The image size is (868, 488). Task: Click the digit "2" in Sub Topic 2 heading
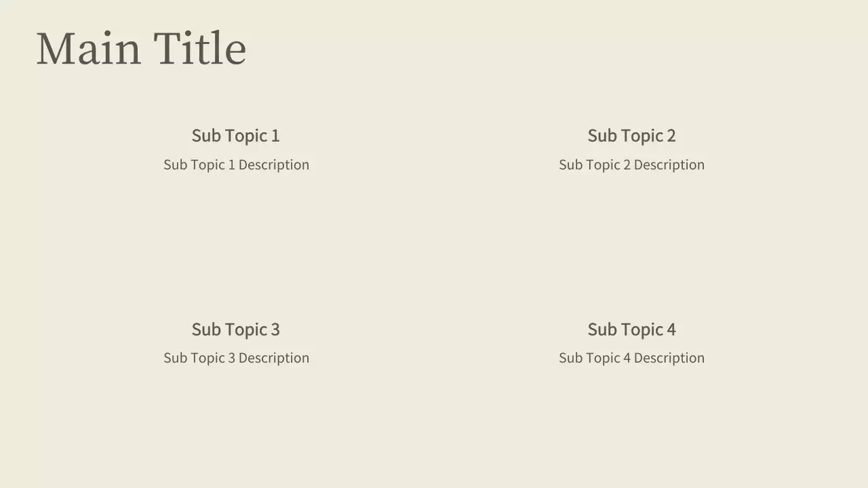(671, 136)
